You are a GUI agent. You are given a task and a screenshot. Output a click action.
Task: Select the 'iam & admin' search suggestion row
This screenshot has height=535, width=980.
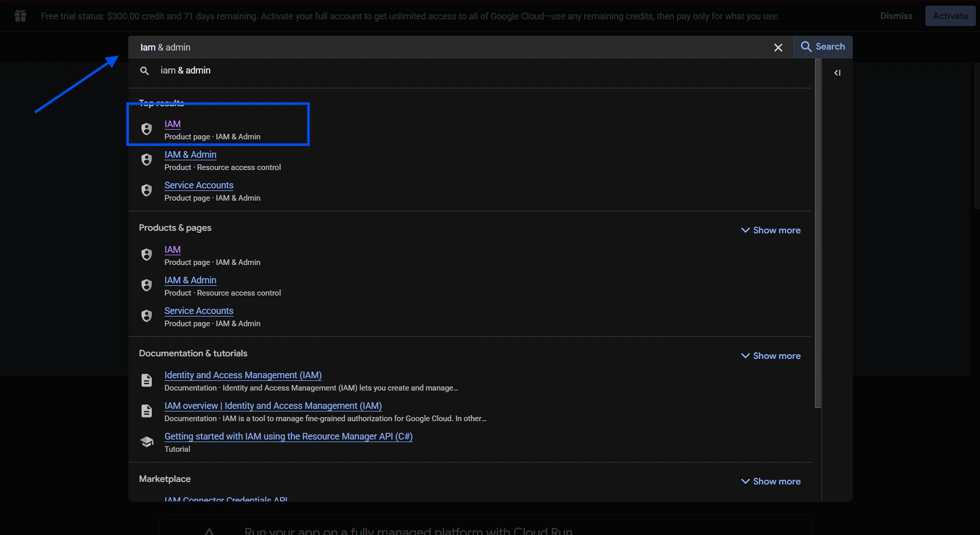pos(470,70)
